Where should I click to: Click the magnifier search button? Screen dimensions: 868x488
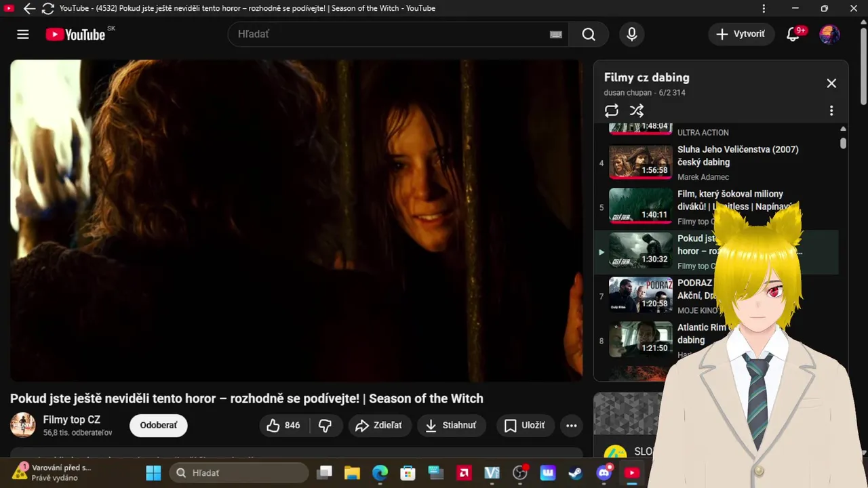pos(589,35)
